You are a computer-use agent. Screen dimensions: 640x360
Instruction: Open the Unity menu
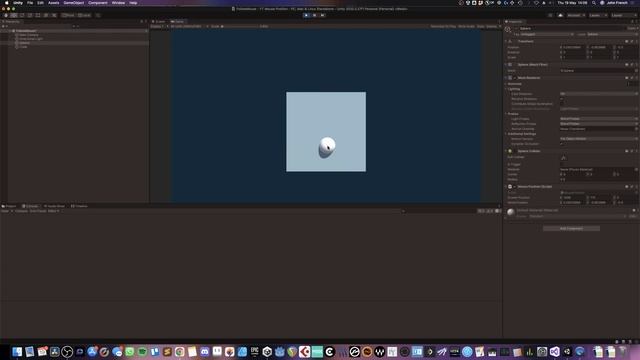coord(18,3)
